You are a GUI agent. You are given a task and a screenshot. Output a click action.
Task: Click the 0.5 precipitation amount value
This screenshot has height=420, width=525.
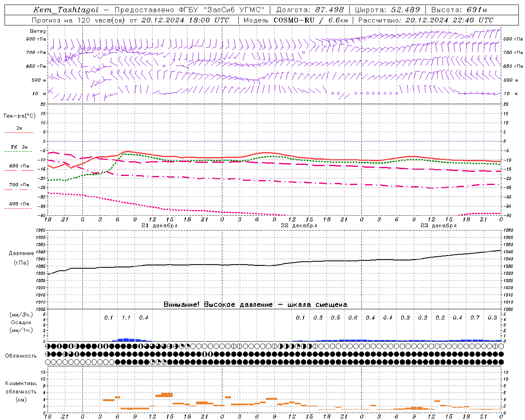coord(336,317)
